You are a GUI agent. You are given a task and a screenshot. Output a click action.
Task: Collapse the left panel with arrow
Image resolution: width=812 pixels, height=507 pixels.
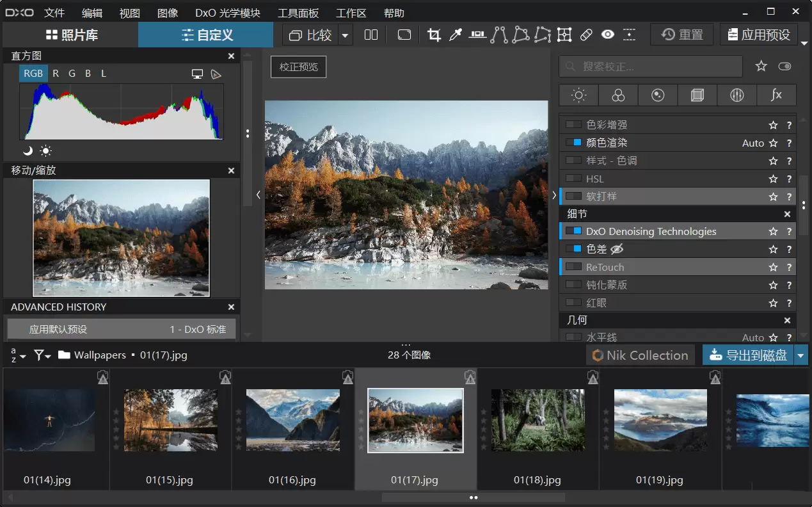click(x=258, y=195)
